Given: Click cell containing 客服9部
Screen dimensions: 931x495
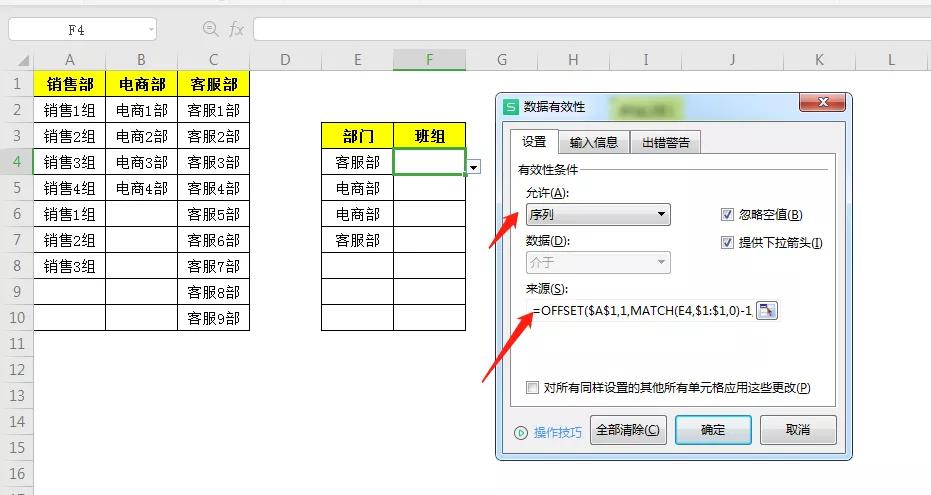Looking at the screenshot, I should [x=213, y=318].
